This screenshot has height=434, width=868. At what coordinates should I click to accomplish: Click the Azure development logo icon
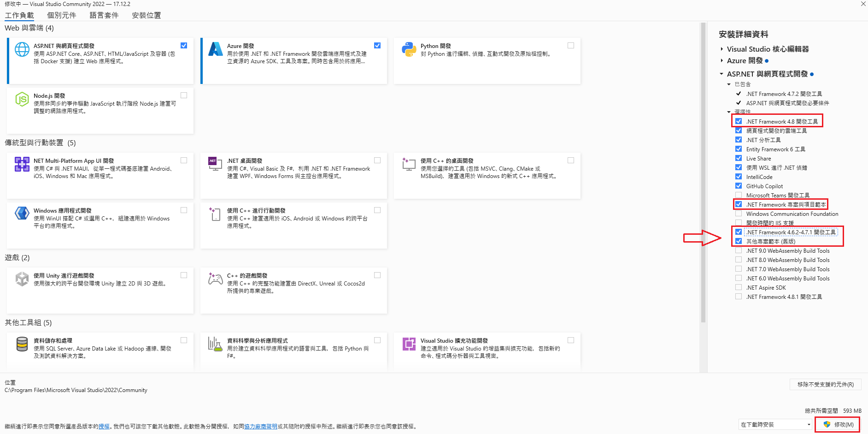(x=215, y=49)
